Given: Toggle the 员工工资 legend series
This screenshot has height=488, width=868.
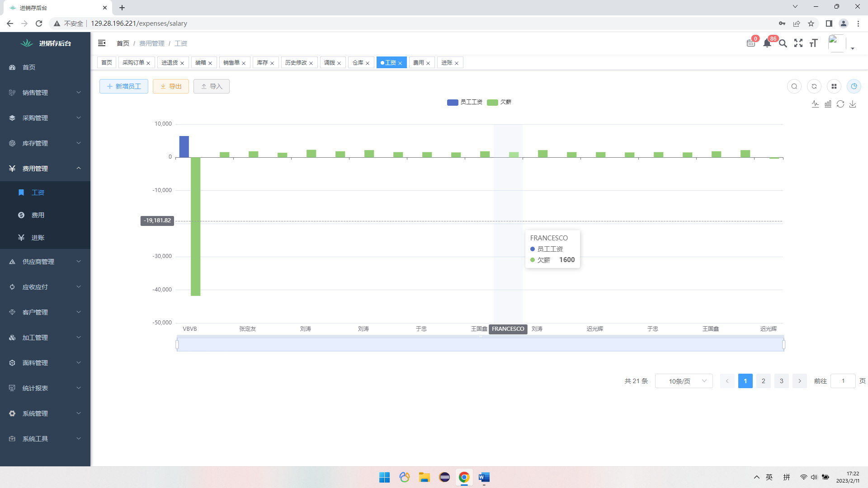Looking at the screenshot, I should 465,102.
